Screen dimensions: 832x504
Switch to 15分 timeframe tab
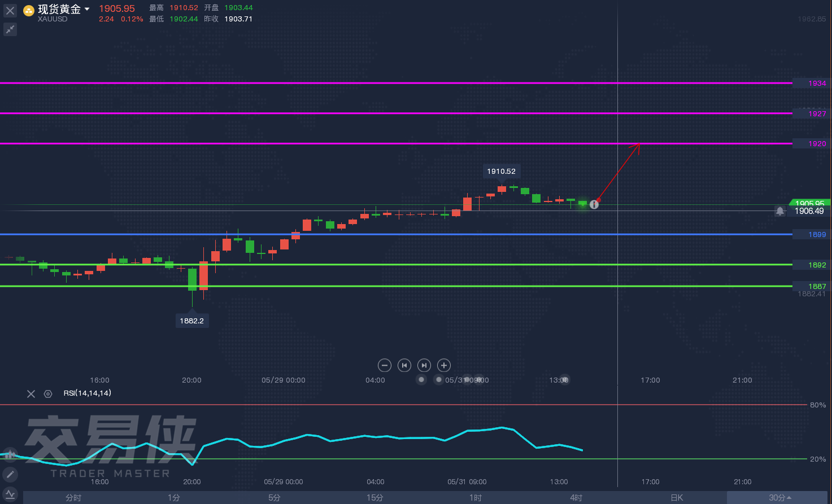click(375, 498)
